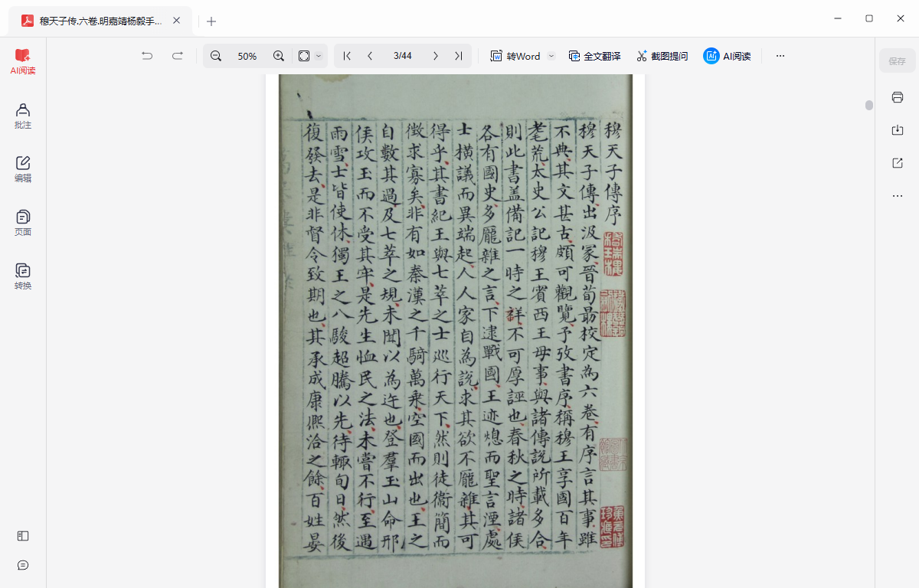Open the toolbar more options ellipsis
The height and width of the screenshot is (588, 919).
(x=780, y=56)
